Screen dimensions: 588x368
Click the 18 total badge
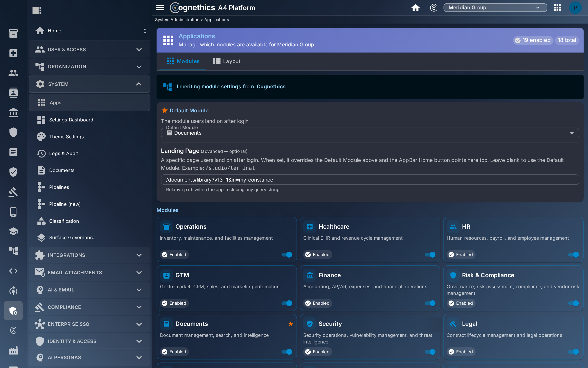(567, 40)
